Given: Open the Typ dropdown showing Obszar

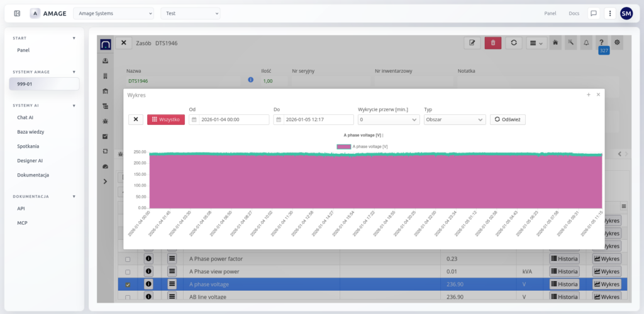Looking at the screenshot, I should [455, 119].
